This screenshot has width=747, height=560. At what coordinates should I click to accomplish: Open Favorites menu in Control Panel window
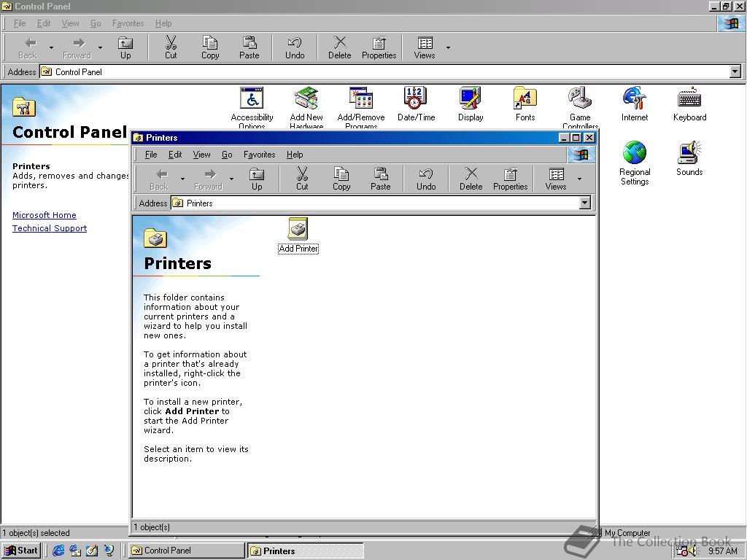click(128, 23)
